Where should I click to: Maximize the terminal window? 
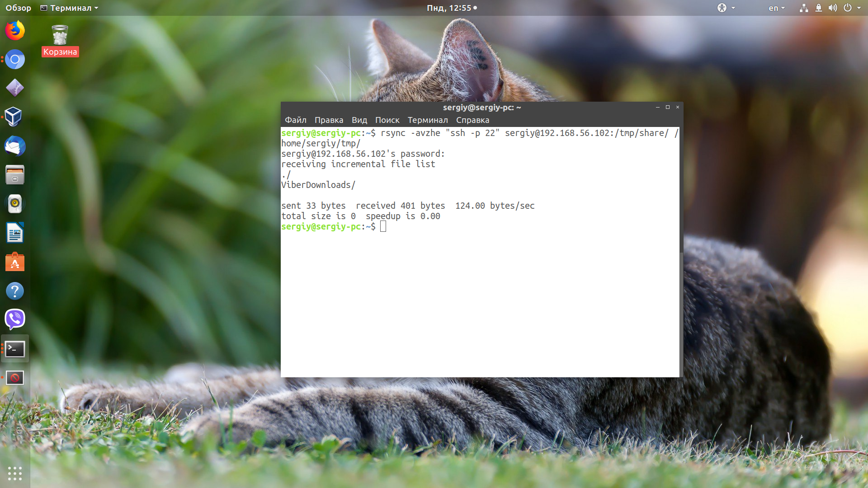tap(668, 107)
